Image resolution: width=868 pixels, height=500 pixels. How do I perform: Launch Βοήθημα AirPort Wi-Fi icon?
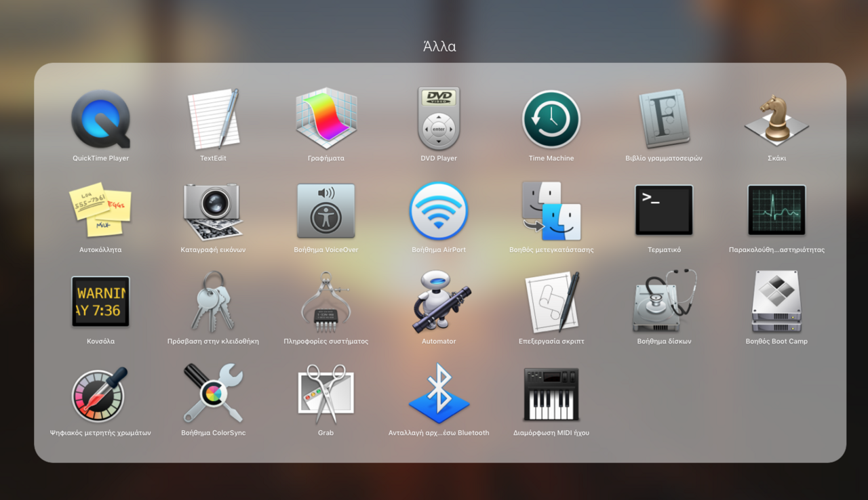tap(439, 210)
